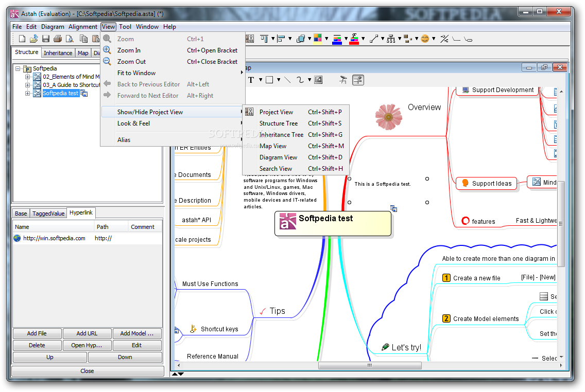Click the Down button
This screenshot has height=392, width=585.
click(125, 358)
